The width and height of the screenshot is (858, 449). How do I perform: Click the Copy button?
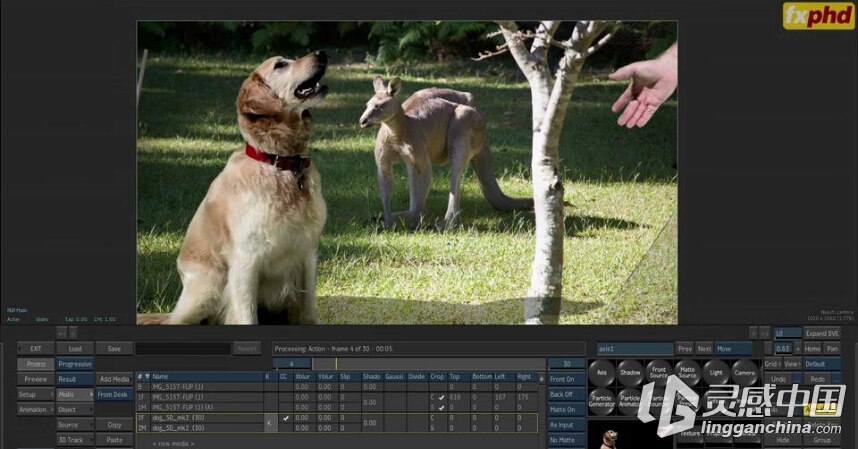114,425
